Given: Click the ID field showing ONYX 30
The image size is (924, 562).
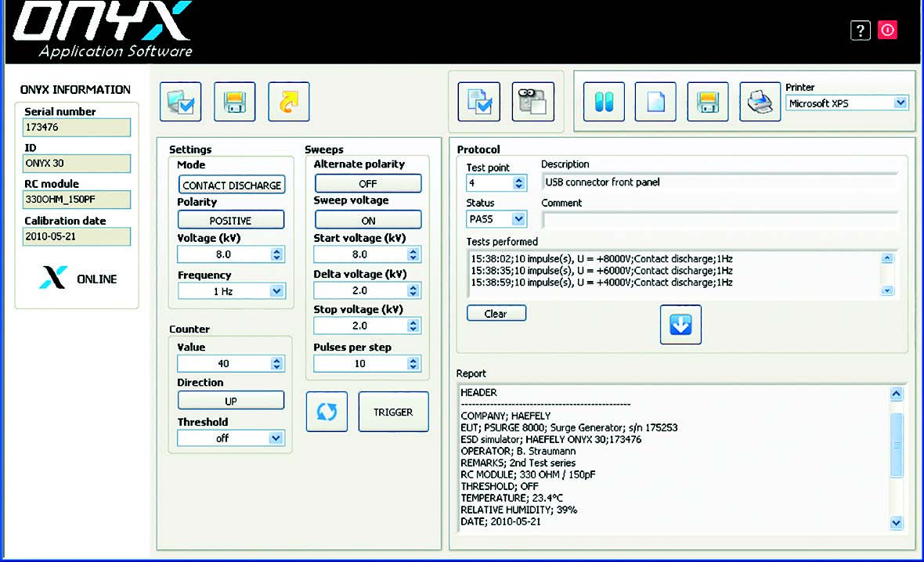Looking at the screenshot, I should pos(77,163).
